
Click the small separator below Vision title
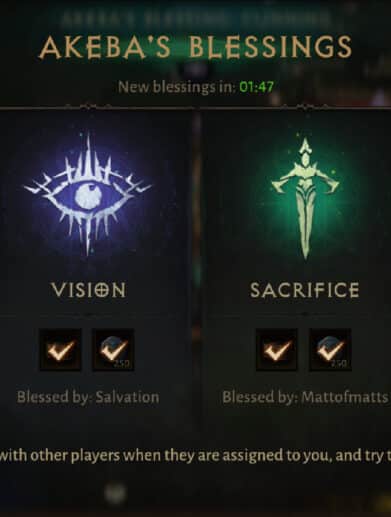tap(88, 315)
